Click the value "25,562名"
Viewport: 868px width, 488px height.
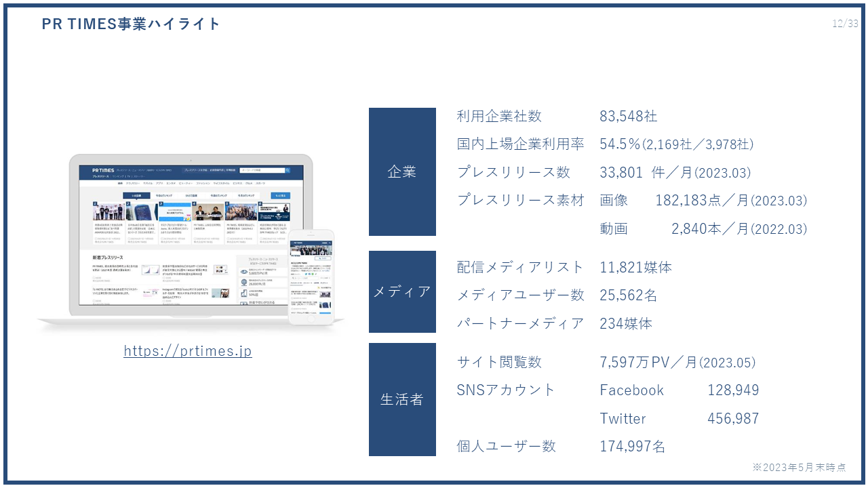(629, 296)
